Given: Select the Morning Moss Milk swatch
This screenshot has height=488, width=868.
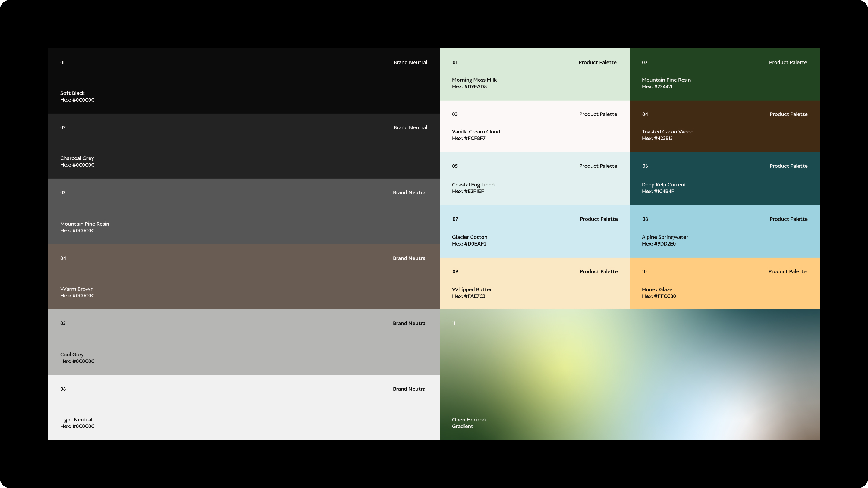Looking at the screenshot, I should (x=535, y=74).
